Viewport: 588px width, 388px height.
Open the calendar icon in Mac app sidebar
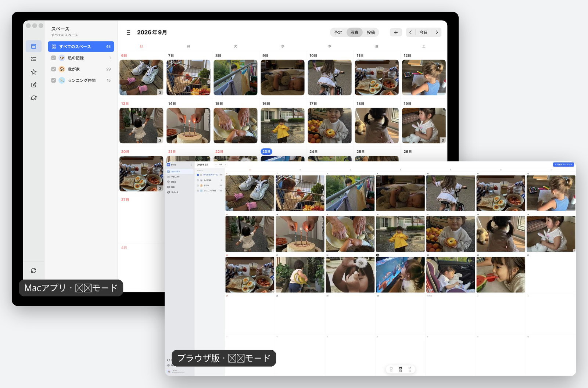[x=33, y=46]
